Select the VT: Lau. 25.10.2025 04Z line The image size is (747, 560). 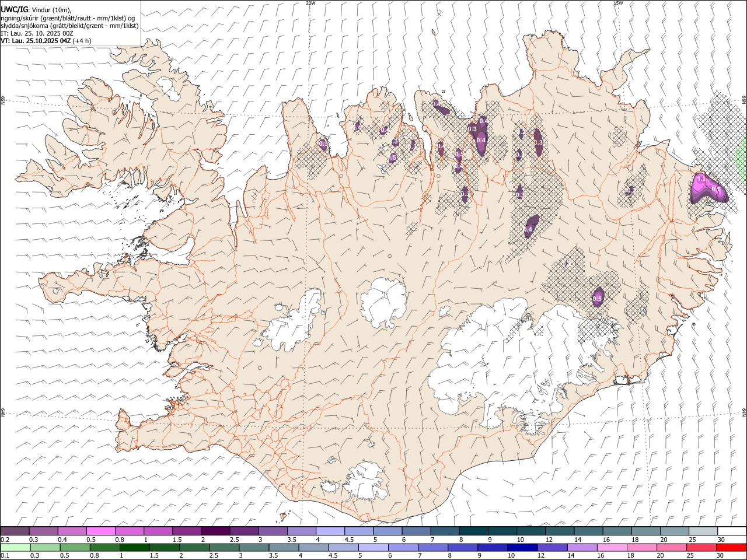coord(46,41)
